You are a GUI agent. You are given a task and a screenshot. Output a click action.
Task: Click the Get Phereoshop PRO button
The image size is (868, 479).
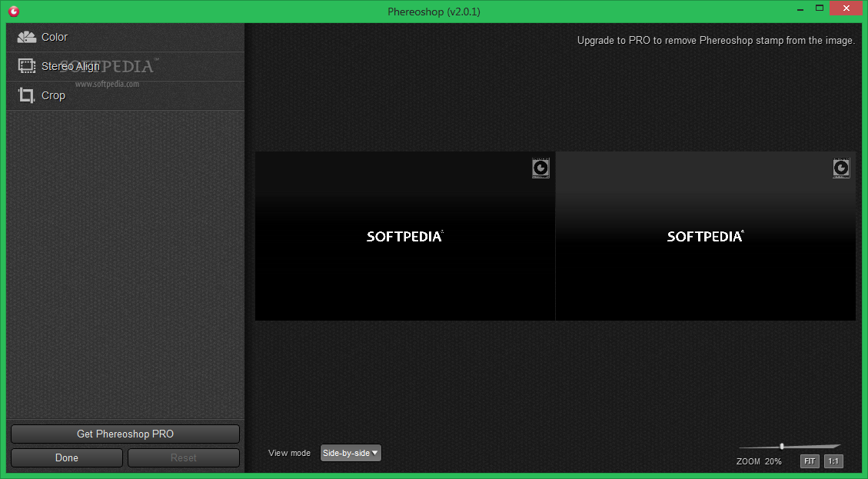coord(125,434)
